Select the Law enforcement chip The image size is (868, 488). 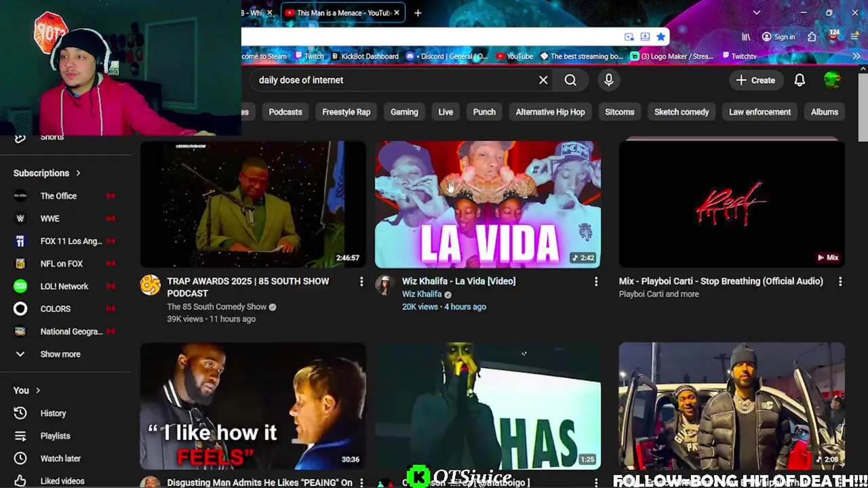pyautogui.click(x=759, y=112)
